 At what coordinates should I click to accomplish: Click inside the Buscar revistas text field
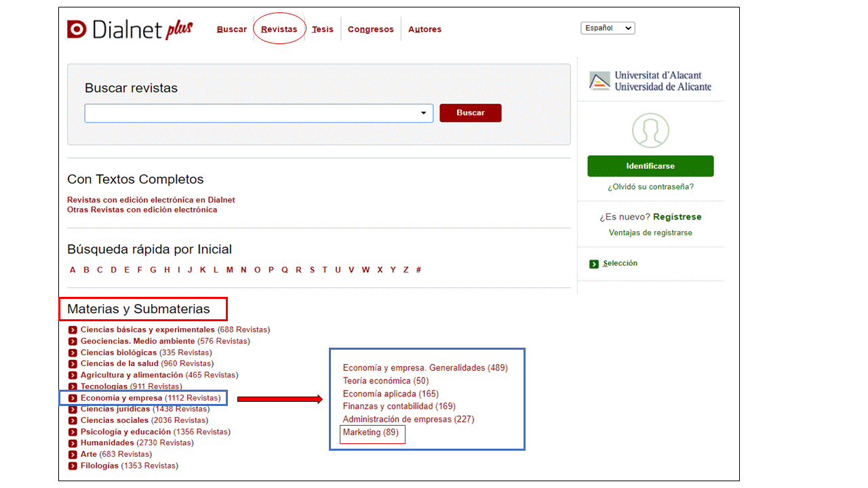point(251,113)
